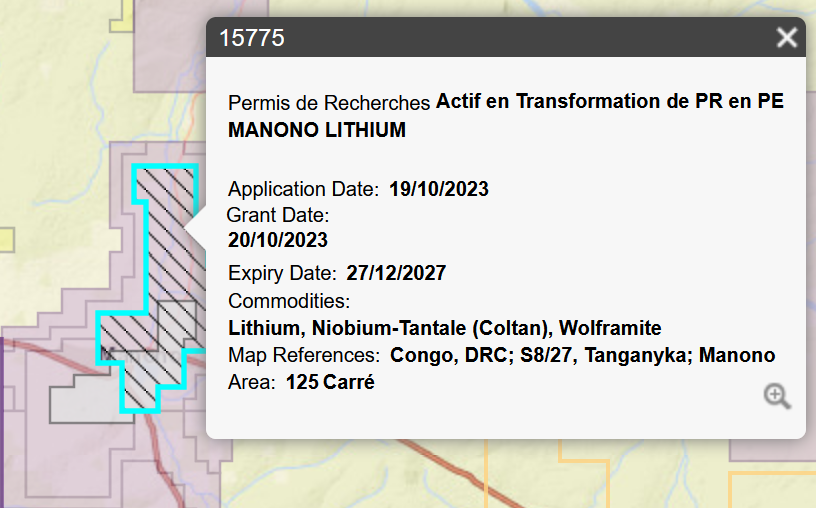Screen dimensions: 816x508
Task: Click the Lithium commodities list text
Action: pos(445,328)
